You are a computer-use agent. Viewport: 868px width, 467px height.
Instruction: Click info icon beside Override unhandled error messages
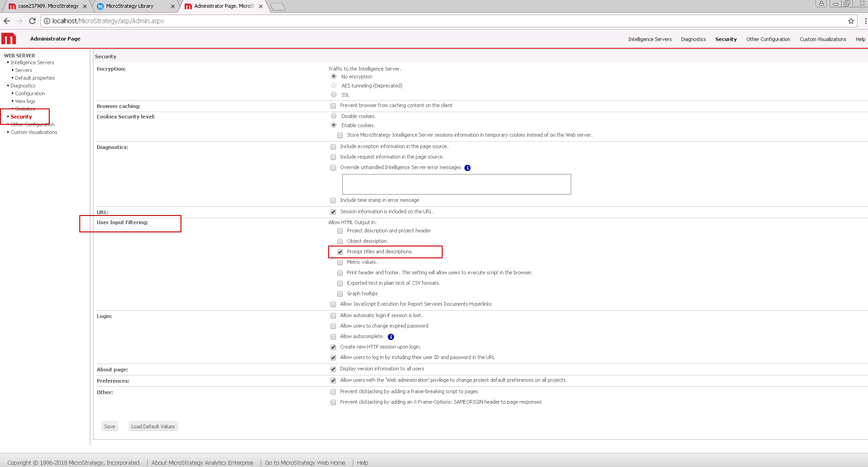(467, 168)
